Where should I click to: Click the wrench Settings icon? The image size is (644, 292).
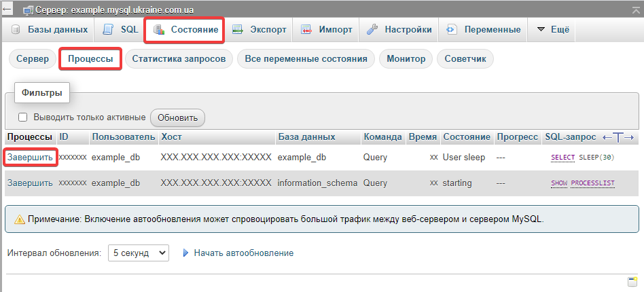tap(372, 30)
